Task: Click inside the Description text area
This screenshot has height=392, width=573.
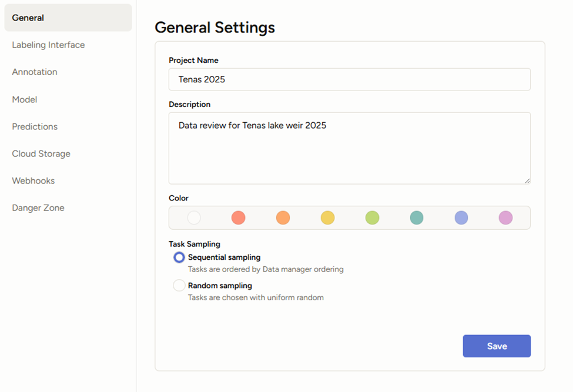Action: click(349, 147)
